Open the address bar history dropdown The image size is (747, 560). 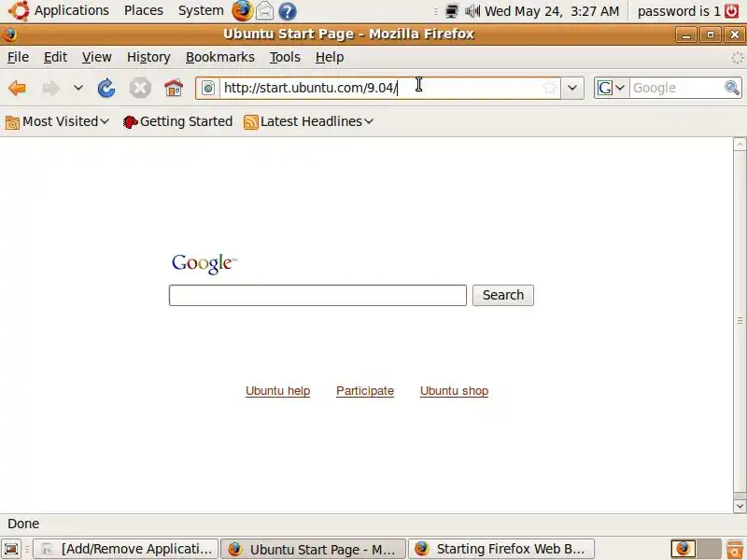[572, 88]
